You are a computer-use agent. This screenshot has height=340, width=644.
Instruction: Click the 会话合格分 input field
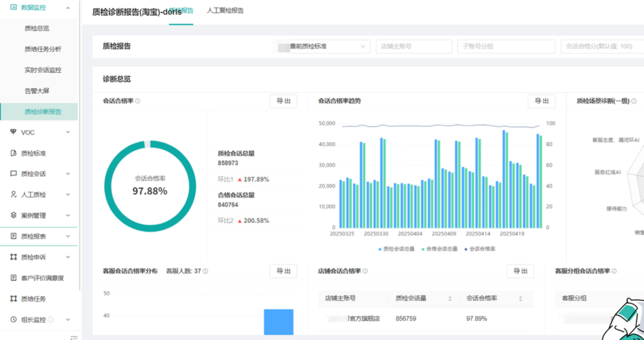point(602,46)
